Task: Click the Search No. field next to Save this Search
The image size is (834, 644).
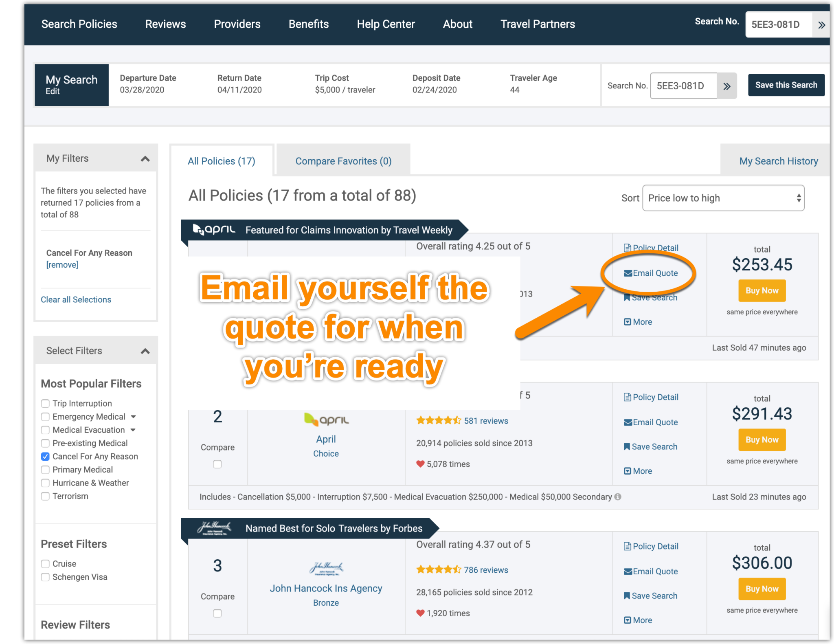Action: click(683, 86)
